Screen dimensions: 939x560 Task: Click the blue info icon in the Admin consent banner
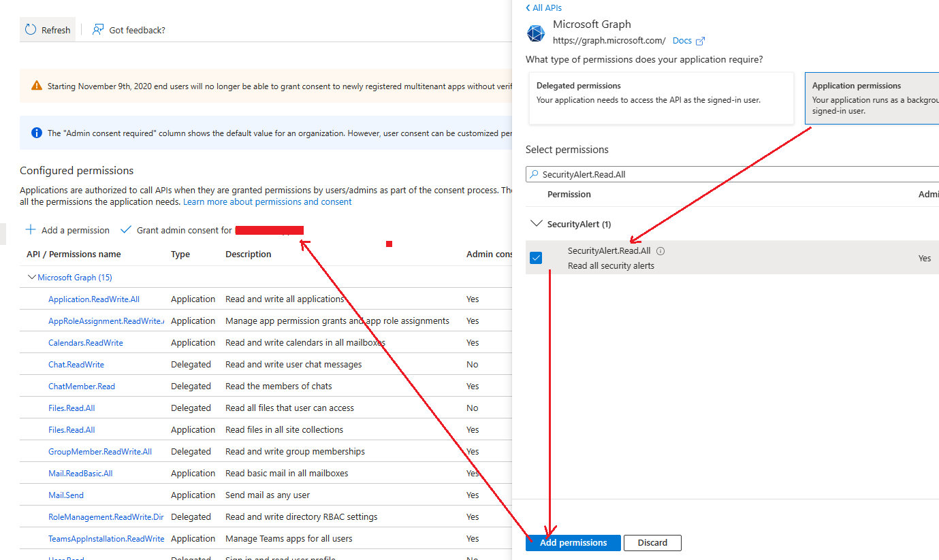[x=37, y=133]
